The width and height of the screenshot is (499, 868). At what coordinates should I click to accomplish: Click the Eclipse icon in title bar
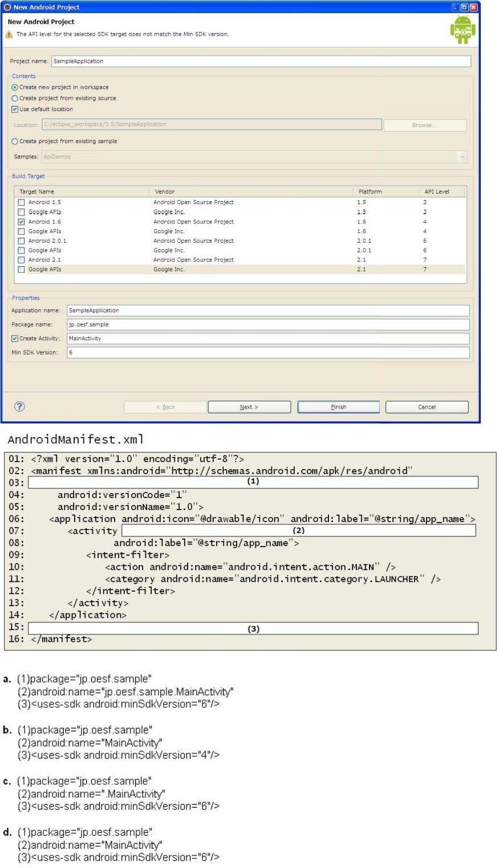click(7, 7)
